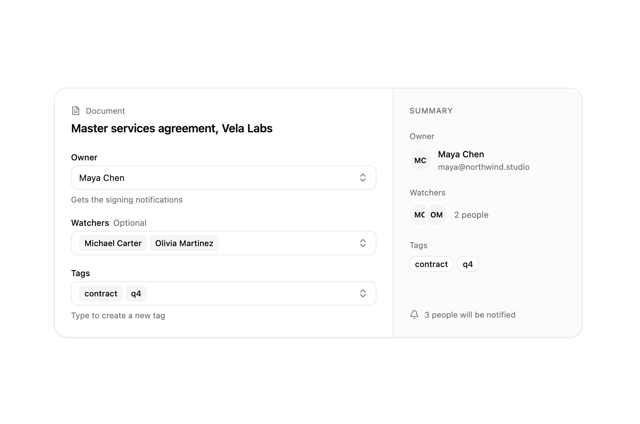Viewport: 640px width, 424px height.
Task: Click the q4 tag chip in Tags field
Action: [136, 293]
